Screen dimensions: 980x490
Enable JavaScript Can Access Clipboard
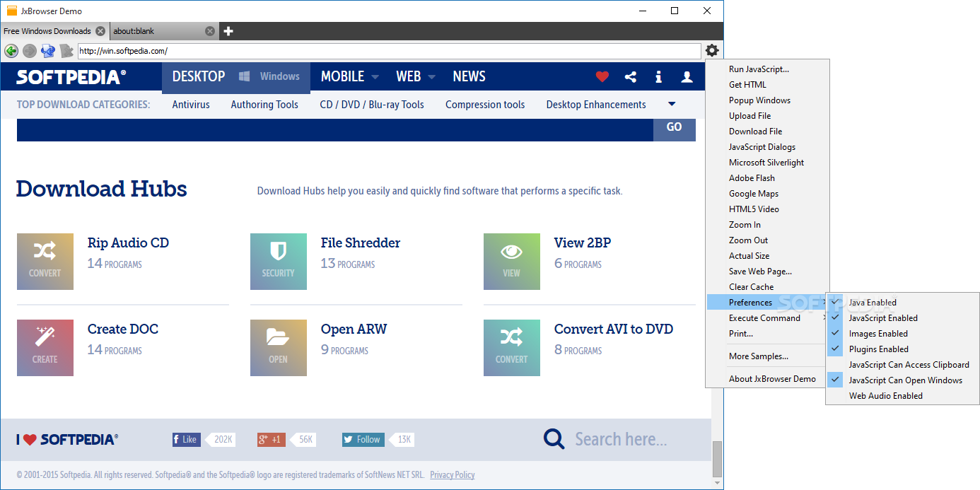click(903, 365)
